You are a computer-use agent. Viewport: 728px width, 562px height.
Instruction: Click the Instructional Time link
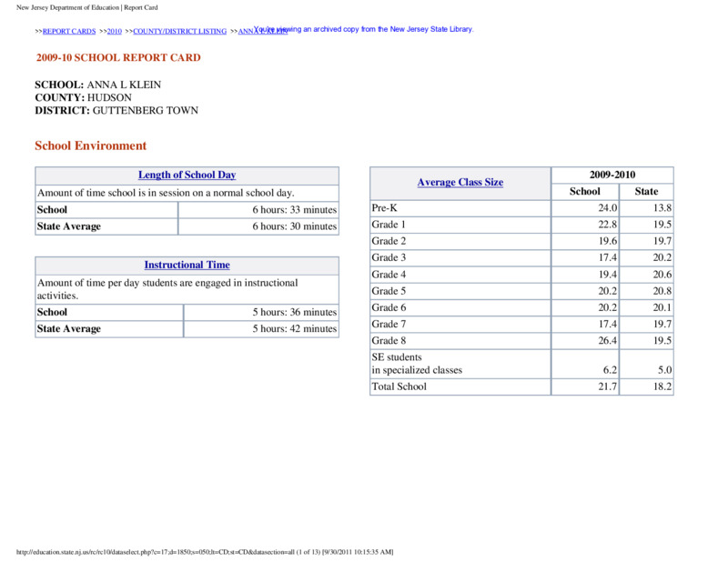[187, 265]
